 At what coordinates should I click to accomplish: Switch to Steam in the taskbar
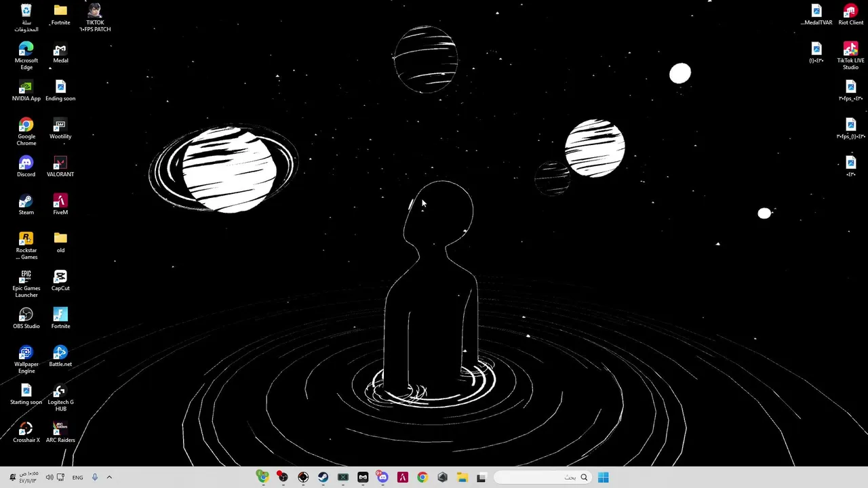point(323,477)
